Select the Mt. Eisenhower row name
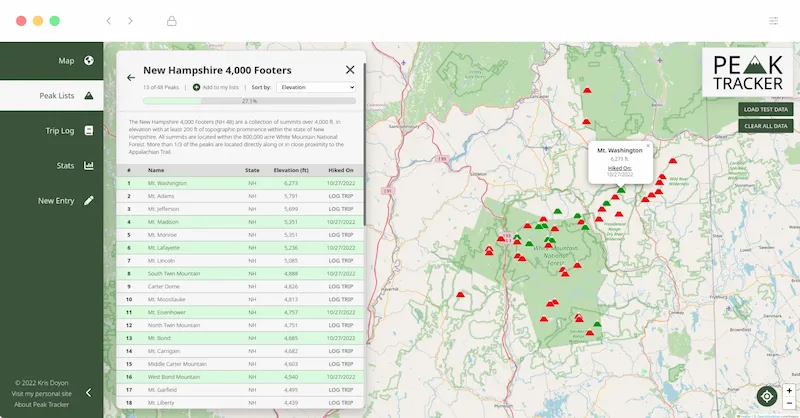This screenshot has height=418, width=800. click(x=167, y=312)
